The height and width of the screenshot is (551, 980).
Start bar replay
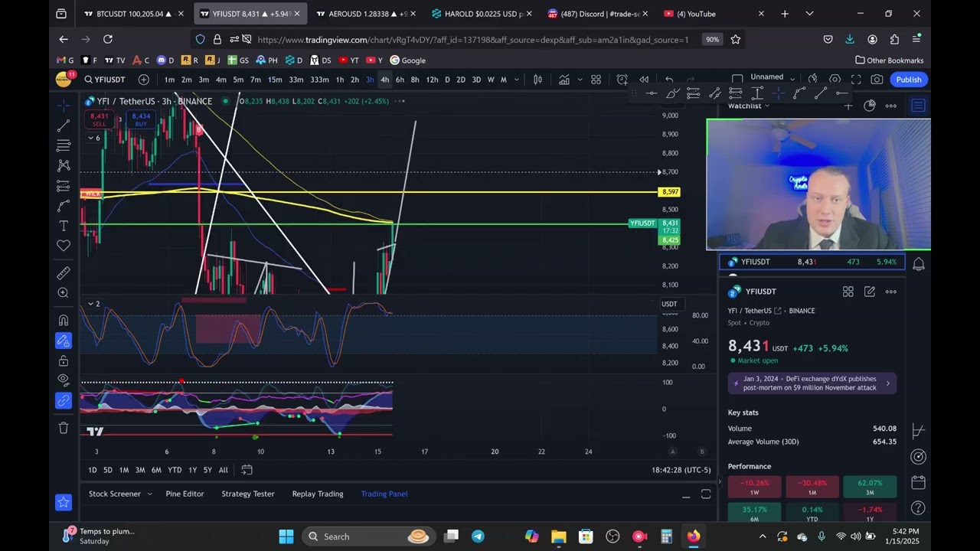[645, 80]
